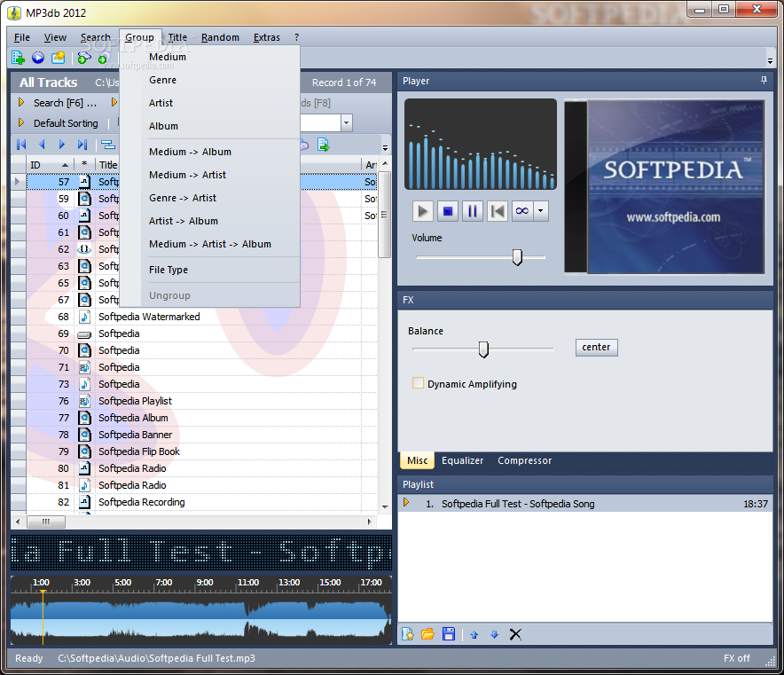
Task: Adjust the Volume slider handle
Action: tap(518, 257)
